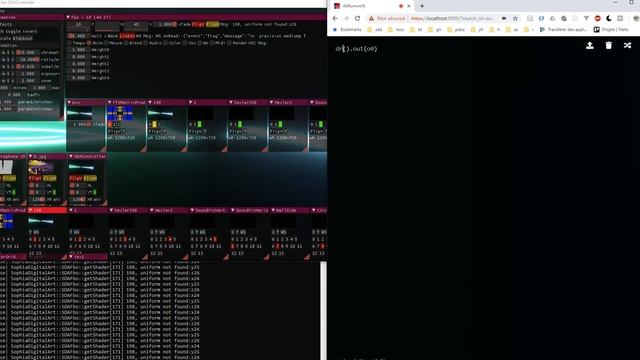
Task: Toggle the Mouse checkbox
Action: [107, 43]
